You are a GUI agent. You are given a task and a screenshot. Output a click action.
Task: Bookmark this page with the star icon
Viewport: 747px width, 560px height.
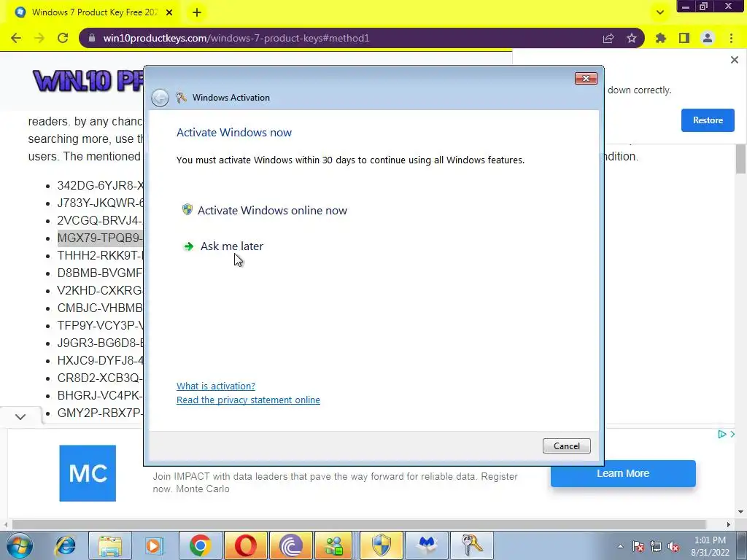point(632,38)
